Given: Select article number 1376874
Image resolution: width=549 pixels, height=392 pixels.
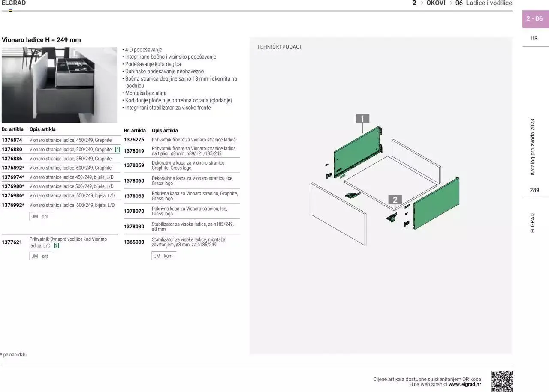Looking at the screenshot, I should (x=12, y=140).
